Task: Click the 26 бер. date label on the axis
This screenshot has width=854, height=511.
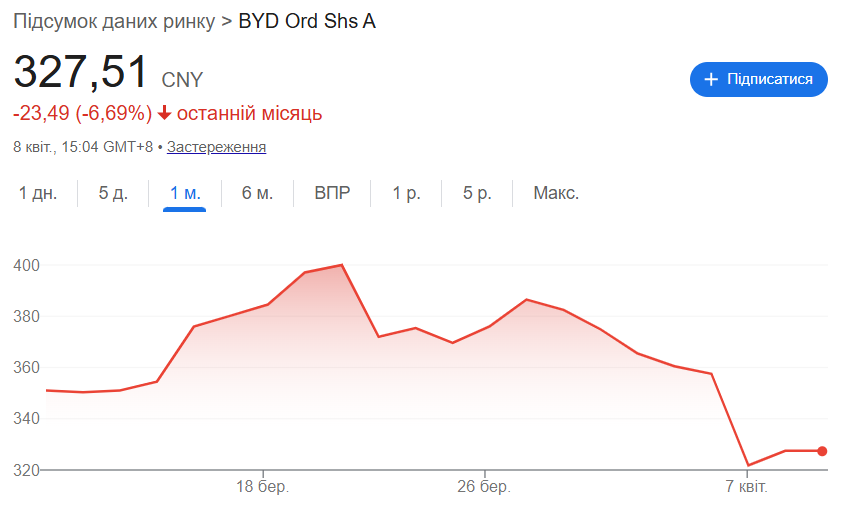Action: click(484, 487)
